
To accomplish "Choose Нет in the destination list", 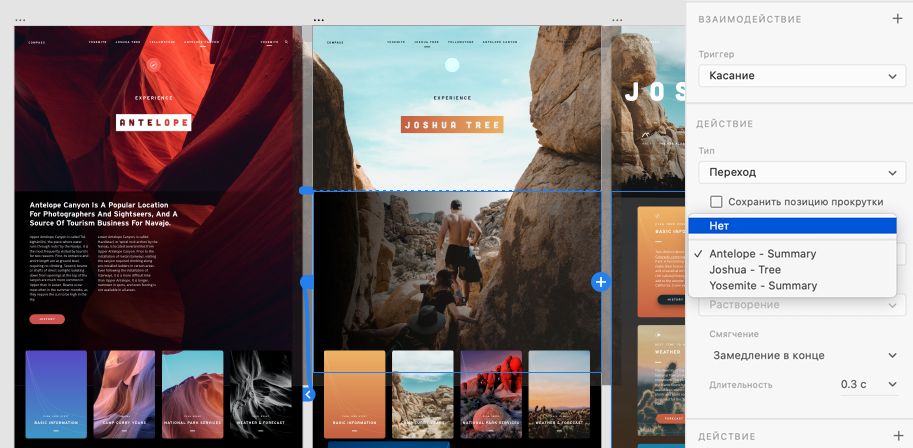I will 792,226.
